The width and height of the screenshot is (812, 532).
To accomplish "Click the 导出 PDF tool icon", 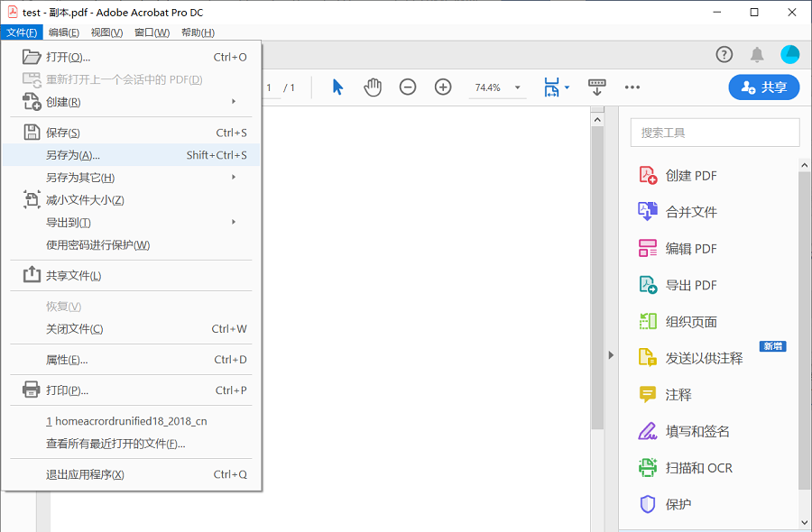I will [647, 285].
